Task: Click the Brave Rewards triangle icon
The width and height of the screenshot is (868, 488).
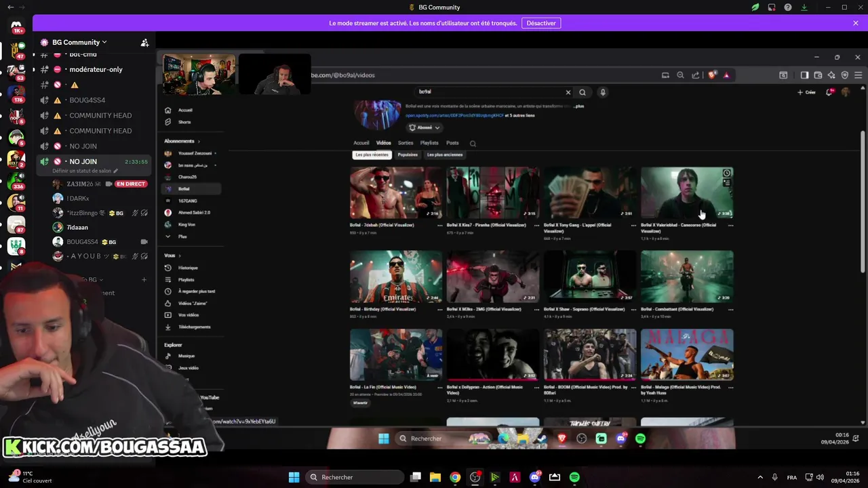Action: coord(726,75)
